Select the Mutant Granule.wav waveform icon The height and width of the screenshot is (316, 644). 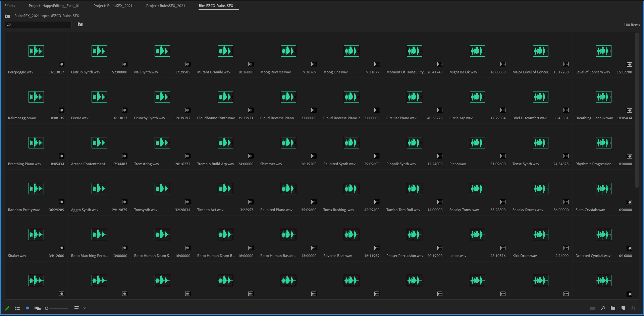tap(225, 51)
